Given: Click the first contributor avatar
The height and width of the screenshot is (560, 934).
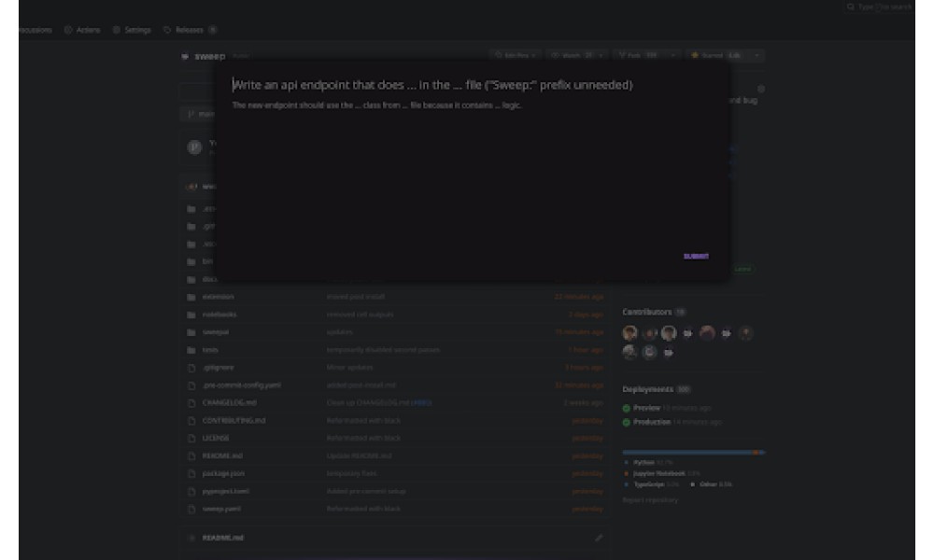Looking at the screenshot, I should pyautogui.click(x=630, y=333).
